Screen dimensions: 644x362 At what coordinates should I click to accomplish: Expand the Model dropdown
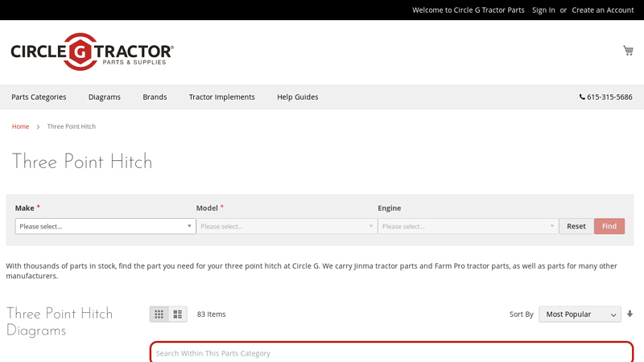pos(287,227)
